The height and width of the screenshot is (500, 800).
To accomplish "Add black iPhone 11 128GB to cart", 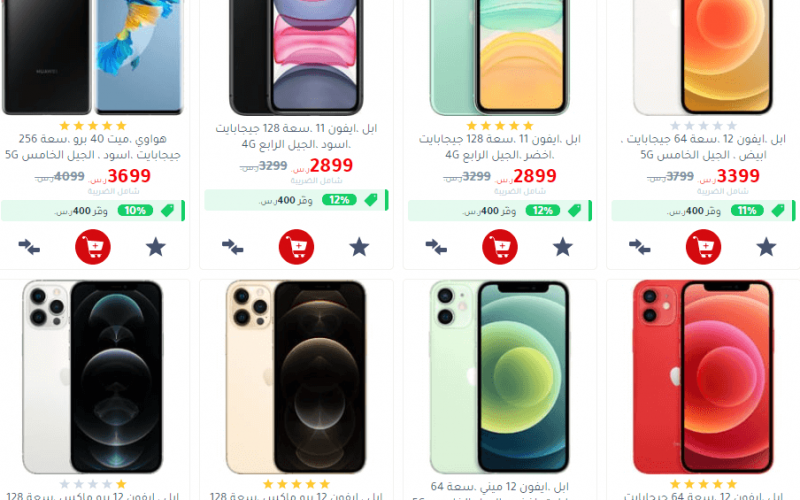I will [296, 247].
